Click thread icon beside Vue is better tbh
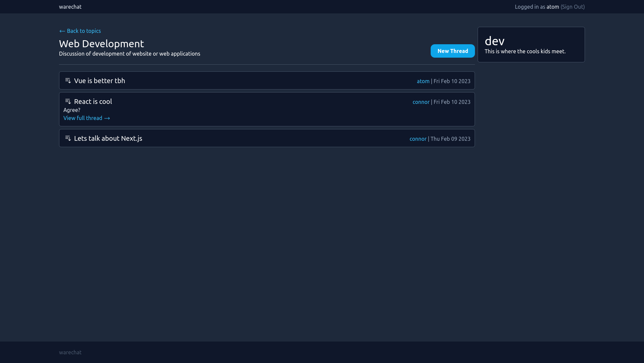 coord(68,81)
